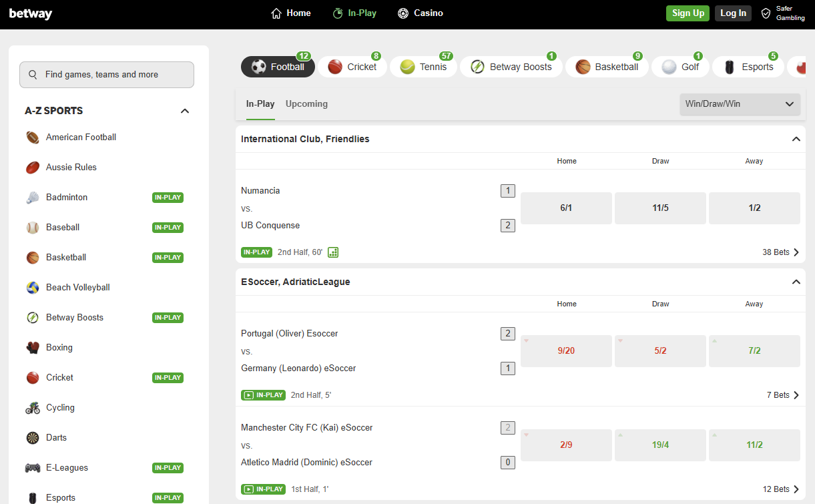Open Numancia team name

click(260, 191)
